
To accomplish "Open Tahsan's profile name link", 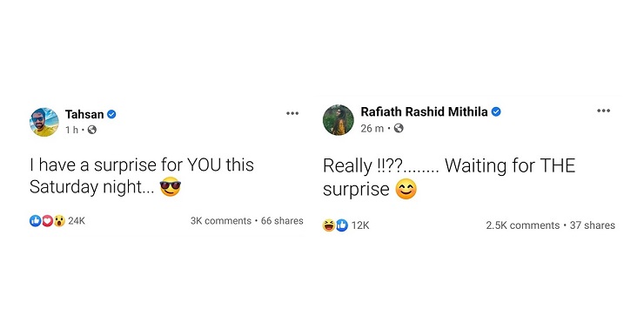I will (x=84, y=115).
